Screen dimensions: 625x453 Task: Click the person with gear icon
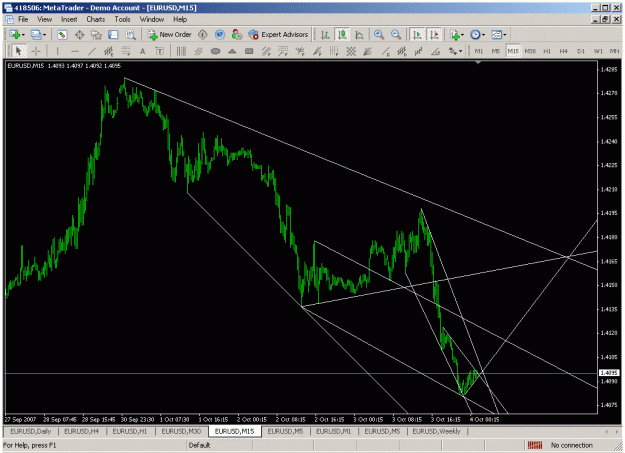[236, 35]
